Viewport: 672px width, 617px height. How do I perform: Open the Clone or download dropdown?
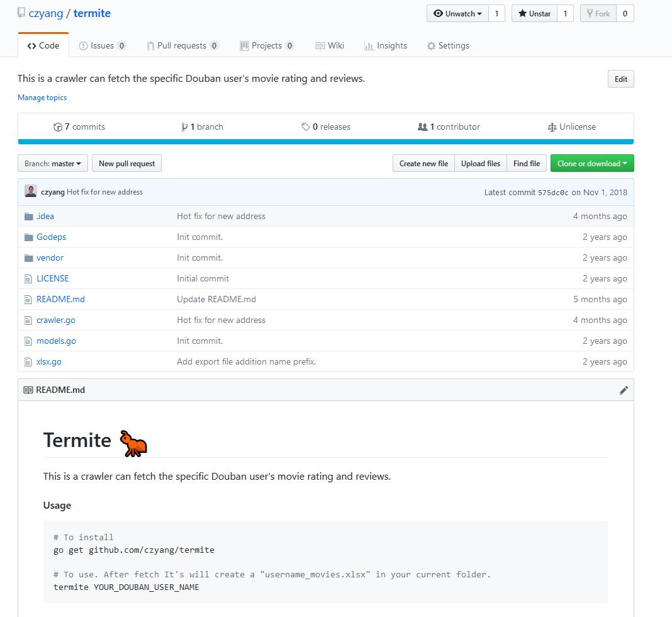[591, 164]
